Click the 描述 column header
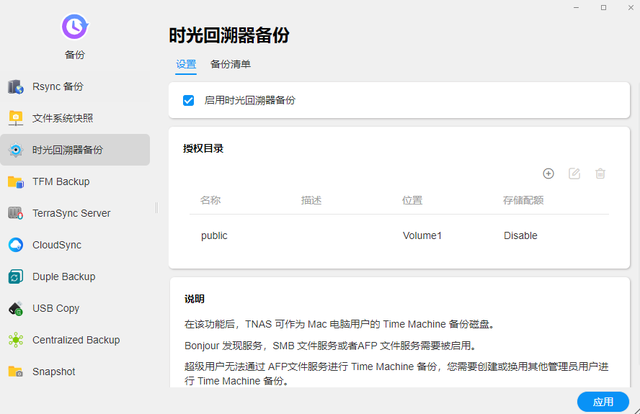The height and width of the screenshot is (414, 640). click(311, 200)
